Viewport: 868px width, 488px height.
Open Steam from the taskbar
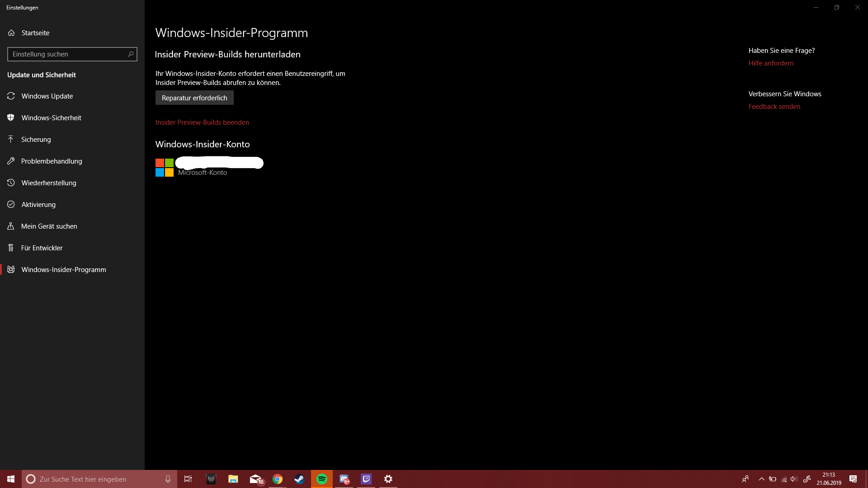(x=299, y=479)
